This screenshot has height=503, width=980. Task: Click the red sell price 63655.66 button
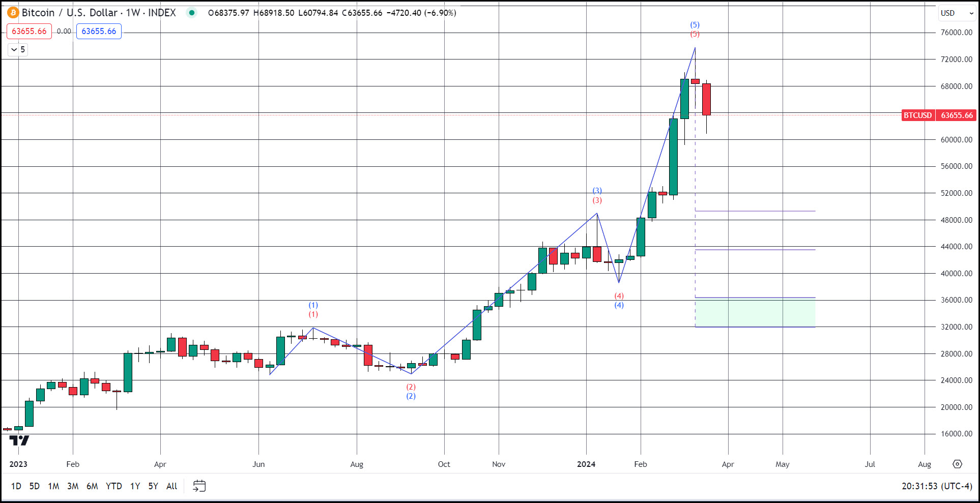pos(29,31)
